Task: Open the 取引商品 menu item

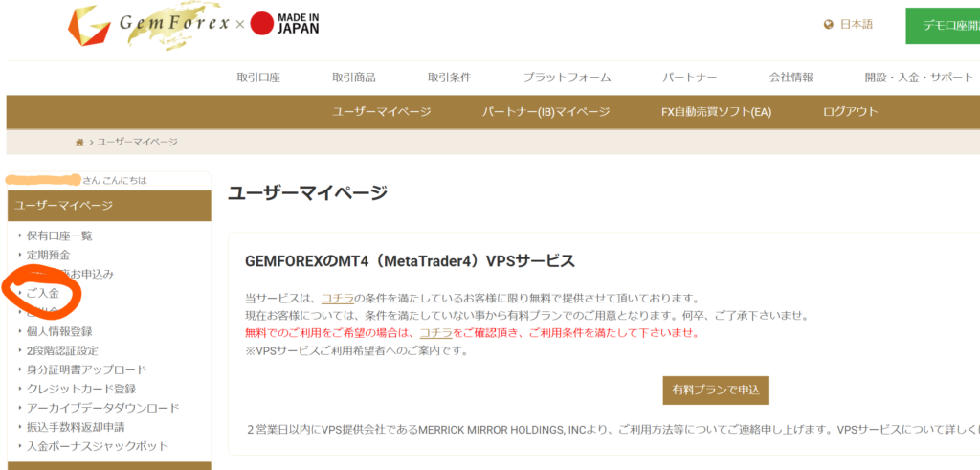Action: tap(354, 78)
